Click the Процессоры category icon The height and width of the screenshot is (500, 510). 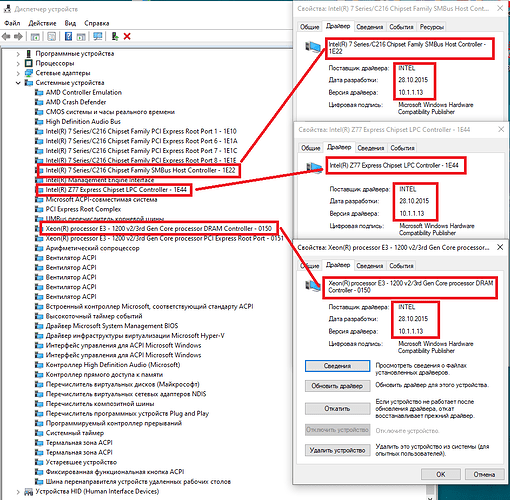(x=29, y=63)
